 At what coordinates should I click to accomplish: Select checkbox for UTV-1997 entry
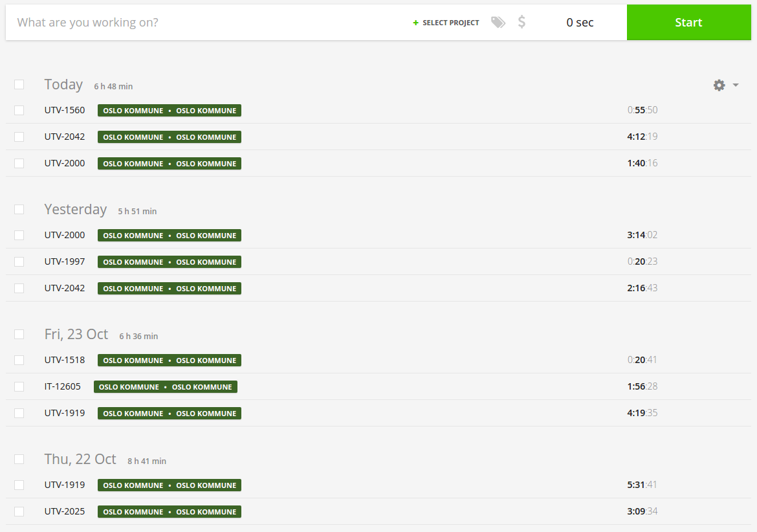coord(19,261)
